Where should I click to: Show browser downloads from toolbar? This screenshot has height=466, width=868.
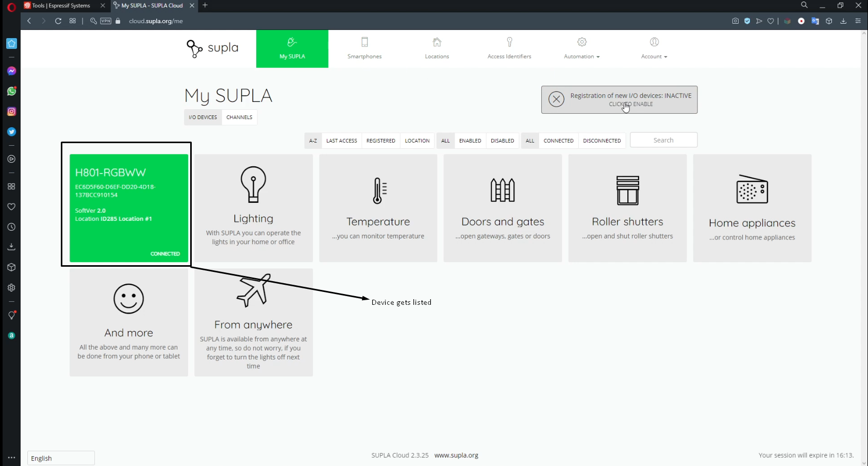843,21
